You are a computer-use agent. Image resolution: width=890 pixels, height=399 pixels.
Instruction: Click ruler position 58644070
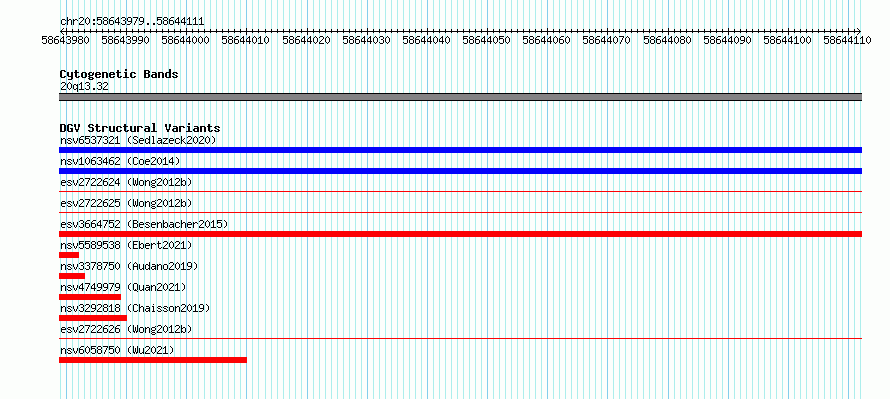point(607,40)
